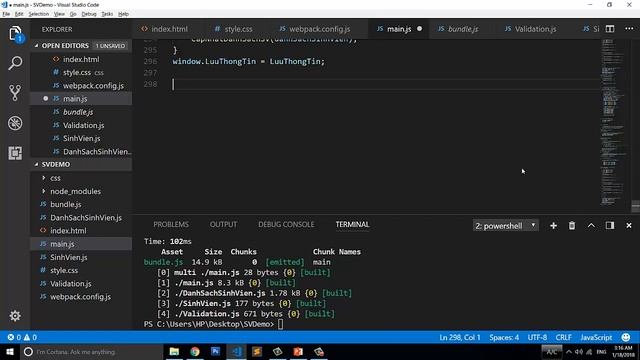Click the errors and warnings indicator
This screenshot has width=640, height=360.
coord(22,337)
